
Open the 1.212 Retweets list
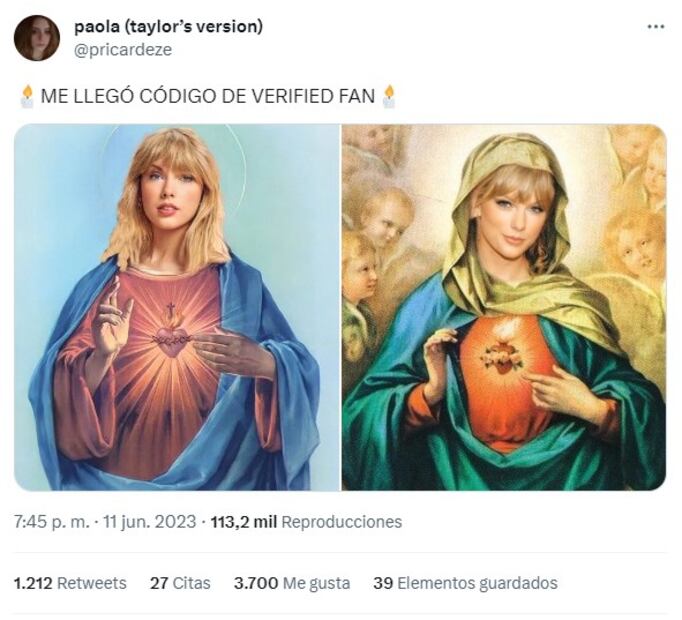pos(70,583)
